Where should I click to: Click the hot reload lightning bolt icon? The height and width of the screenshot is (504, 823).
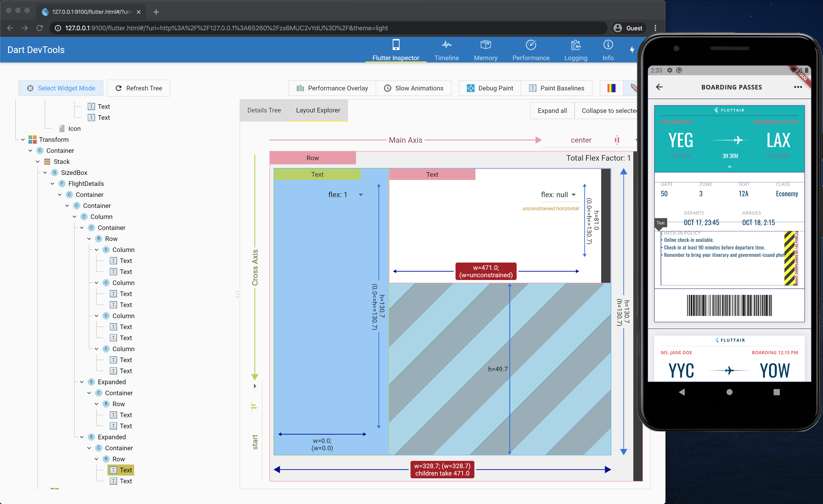[632, 49]
